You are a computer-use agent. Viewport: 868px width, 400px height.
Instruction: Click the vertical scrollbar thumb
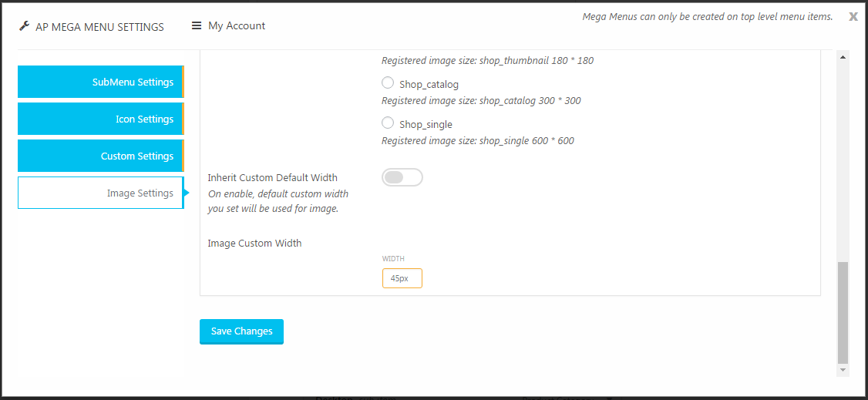[843, 312]
